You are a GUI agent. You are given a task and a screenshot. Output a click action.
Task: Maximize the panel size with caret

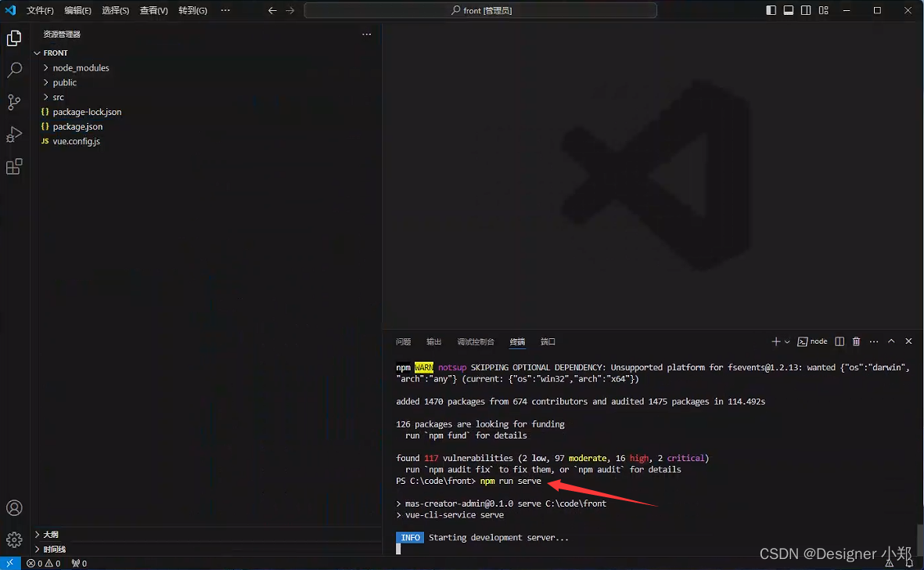coord(891,341)
